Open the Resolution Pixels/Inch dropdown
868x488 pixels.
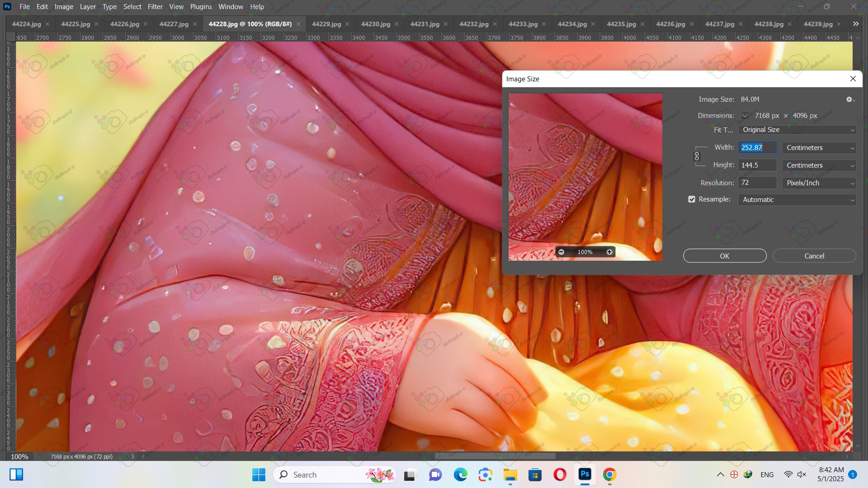tap(819, 183)
